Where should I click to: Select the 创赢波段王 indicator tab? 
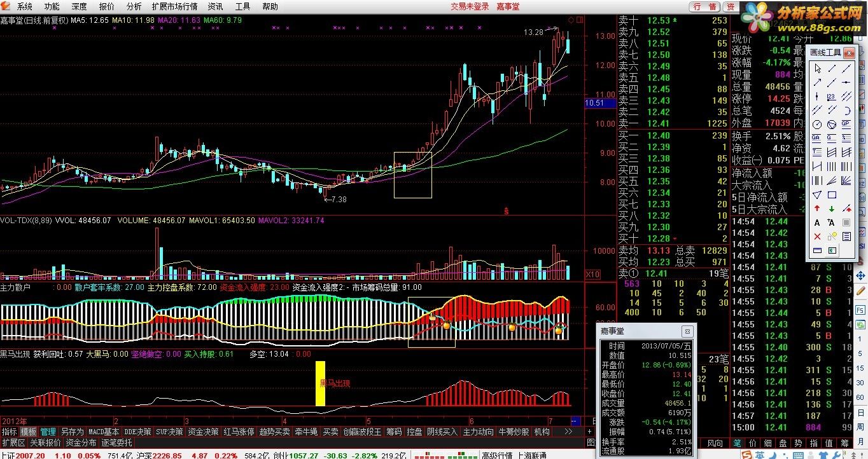tap(363, 432)
